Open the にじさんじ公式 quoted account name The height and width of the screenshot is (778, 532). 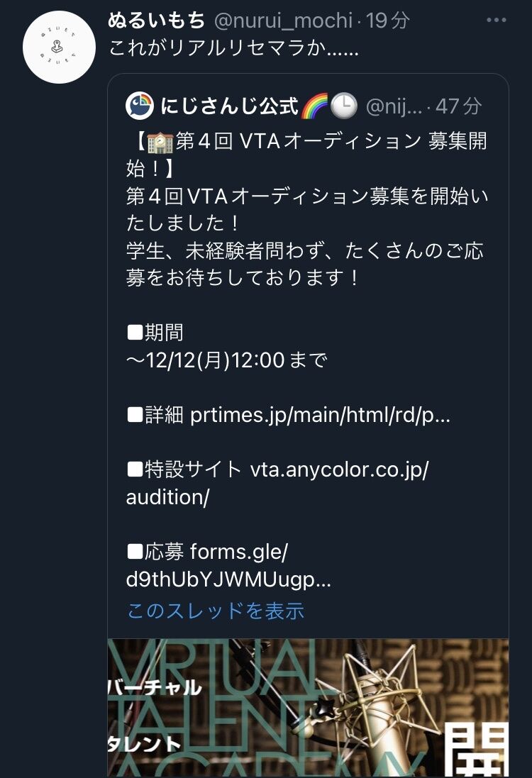click(229, 106)
